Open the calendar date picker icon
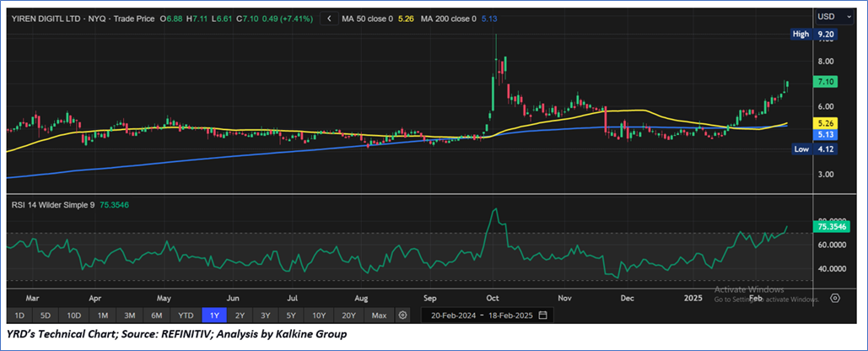This screenshot has width=868, height=351. click(542, 315)
